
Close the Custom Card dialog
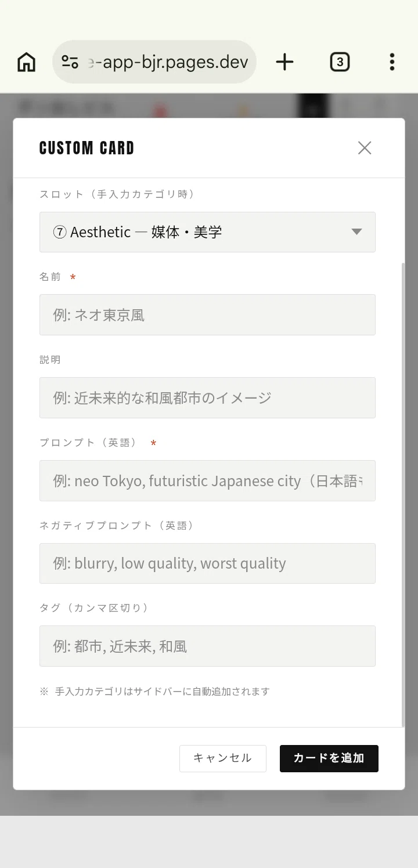(365, 148)
